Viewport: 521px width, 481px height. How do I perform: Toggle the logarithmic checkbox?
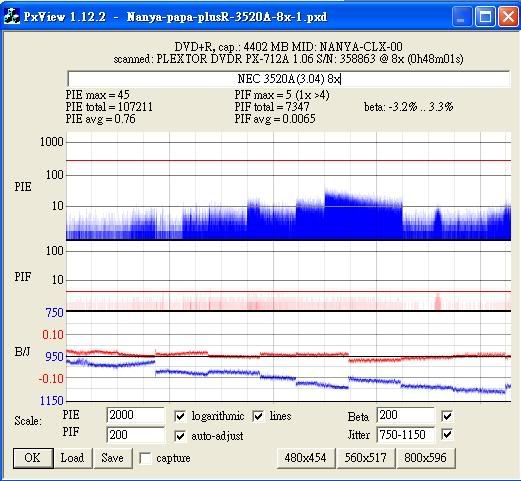180,416
